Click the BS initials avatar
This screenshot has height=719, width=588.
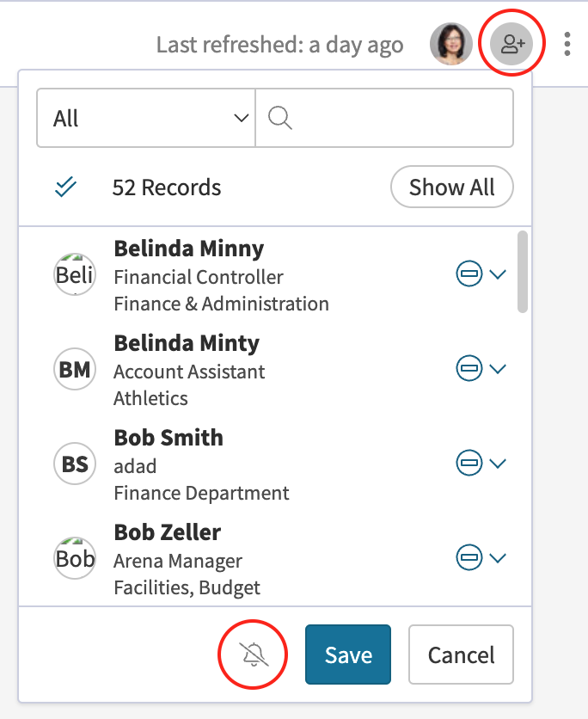click(75, 464)
